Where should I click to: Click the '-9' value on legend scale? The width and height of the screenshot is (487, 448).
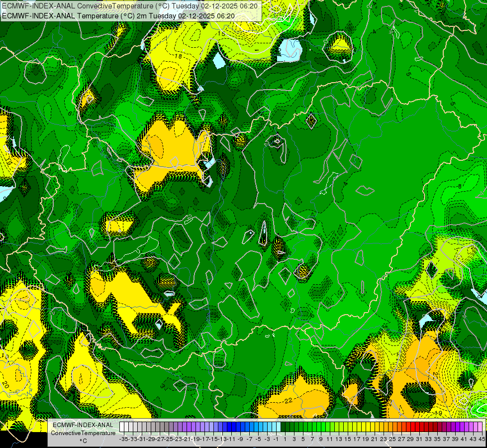click(x=240, y=439)
